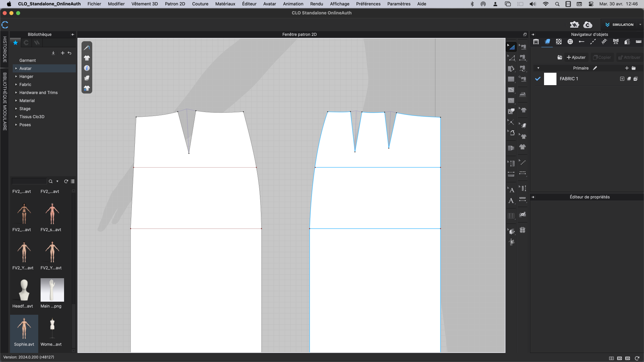This screenshot has height=362, width=644.
Task: Click the CLO-SET cloud icon
Action: click(x=588, y=24)
